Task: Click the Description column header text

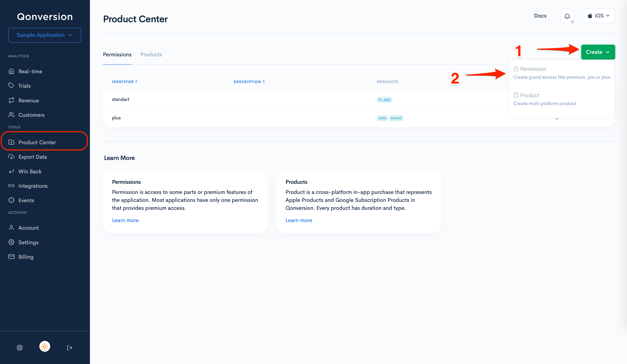Action: click(x=247, y=82)
